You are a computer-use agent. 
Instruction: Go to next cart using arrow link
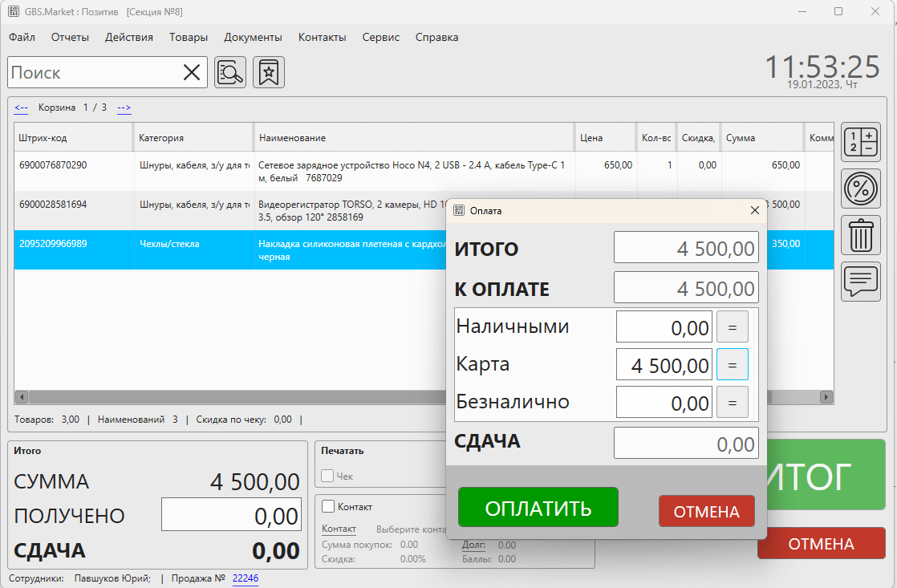coord(124,107)
